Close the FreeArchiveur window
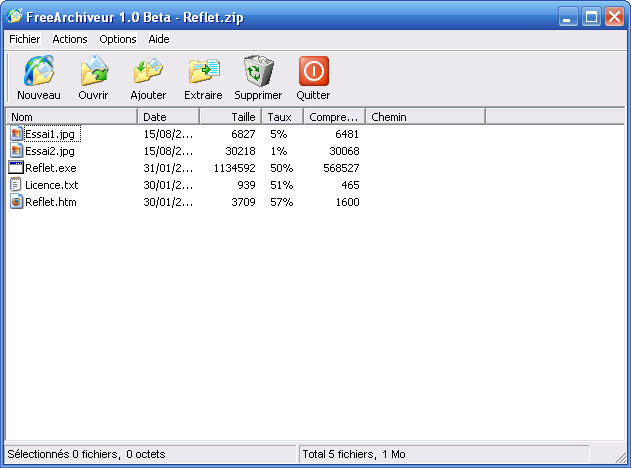The image size is (631, 468). [x=615, y=16]
